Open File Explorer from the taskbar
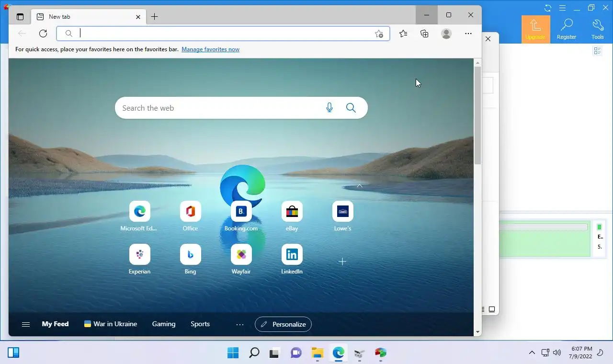The image size is (613, 364). (x=318, y=353)
